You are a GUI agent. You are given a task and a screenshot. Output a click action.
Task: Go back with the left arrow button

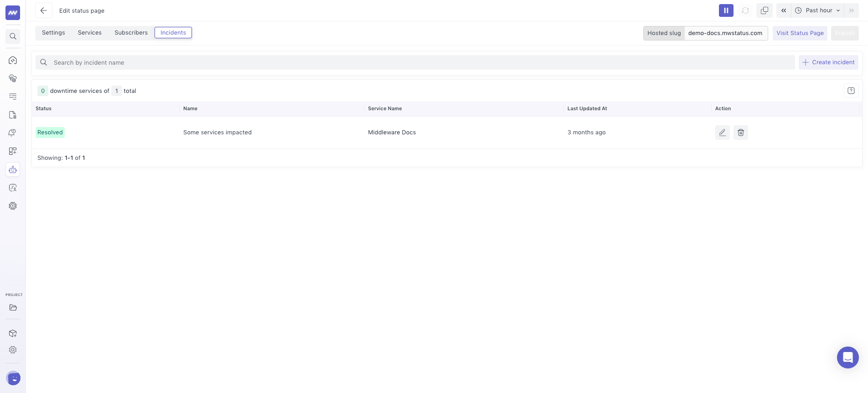point(44,10)
